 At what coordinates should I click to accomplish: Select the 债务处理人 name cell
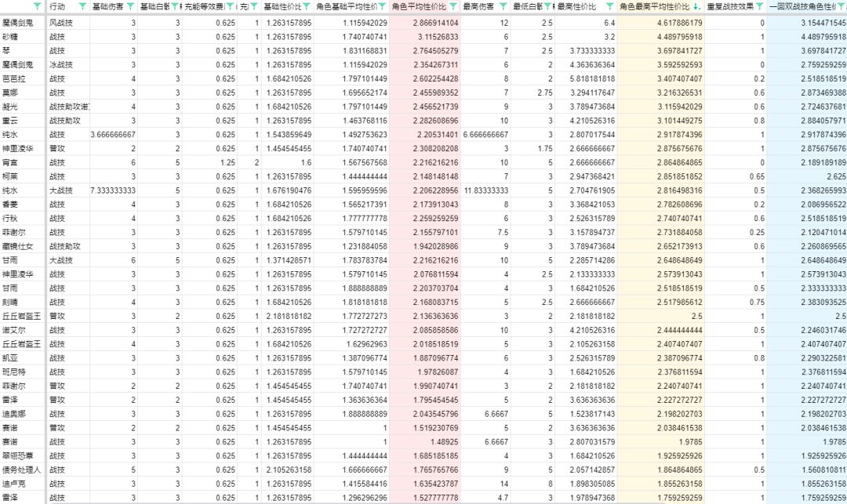23,470
